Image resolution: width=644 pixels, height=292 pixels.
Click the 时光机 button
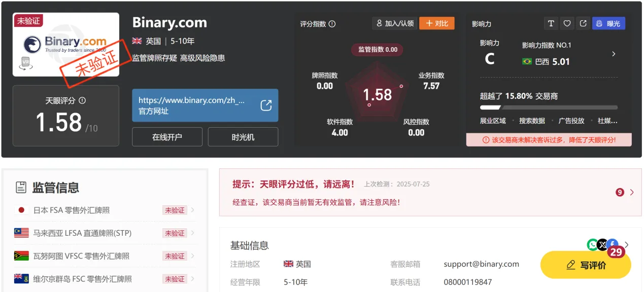[x=243, y=137]
